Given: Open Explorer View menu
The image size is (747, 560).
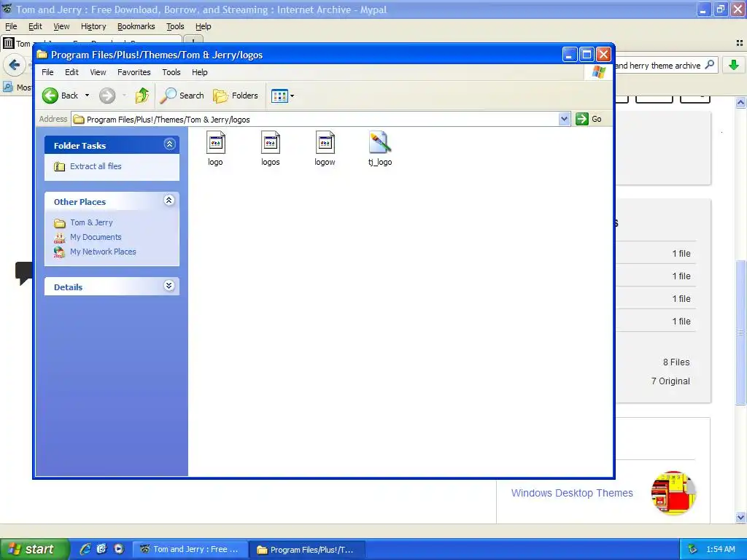Looking at the screenshot, I should pyautogui.click(x=98, y=72).
